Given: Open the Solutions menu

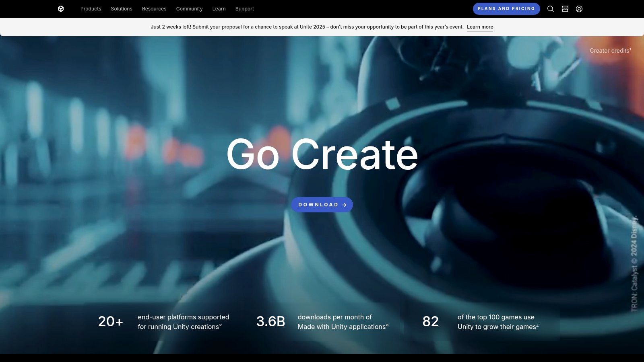Looking at the screenshot, I should click(x=122, y=9).
